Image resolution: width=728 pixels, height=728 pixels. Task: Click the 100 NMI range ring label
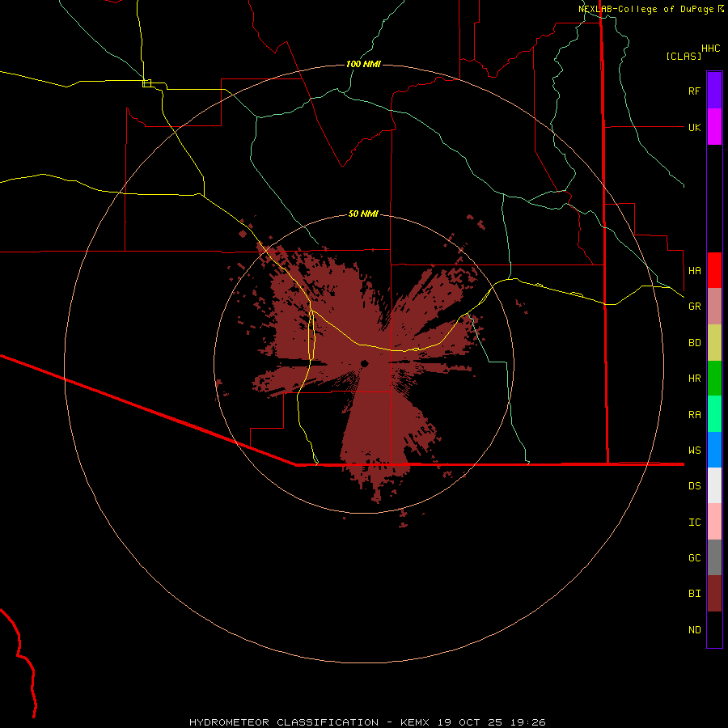(363, 64)
